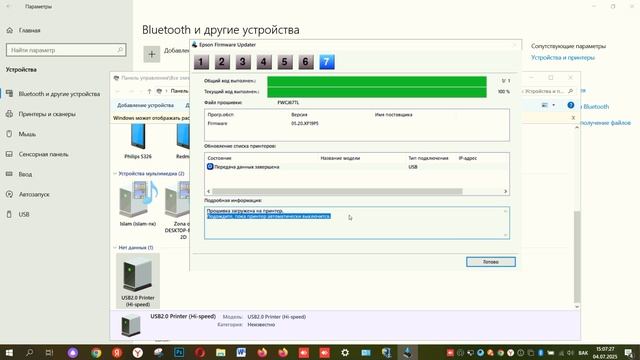
Task: Click the current progress bar in updater
Action: pos(377,92)
